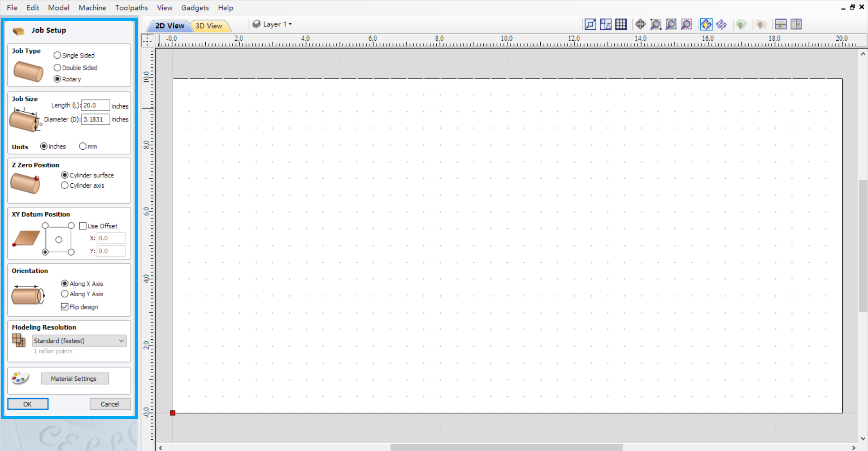Tile the 2D and 3D views vertically

796,24
